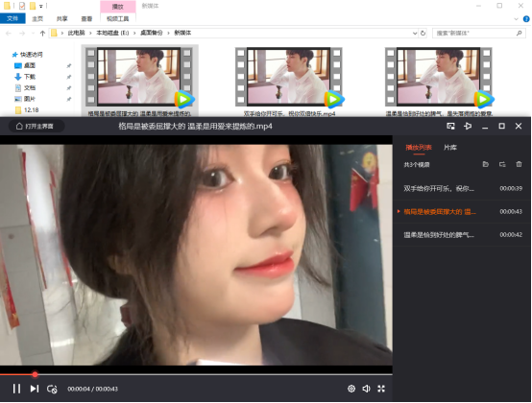
Task: Click the video progress slider handle
Action: coord(35,374)
